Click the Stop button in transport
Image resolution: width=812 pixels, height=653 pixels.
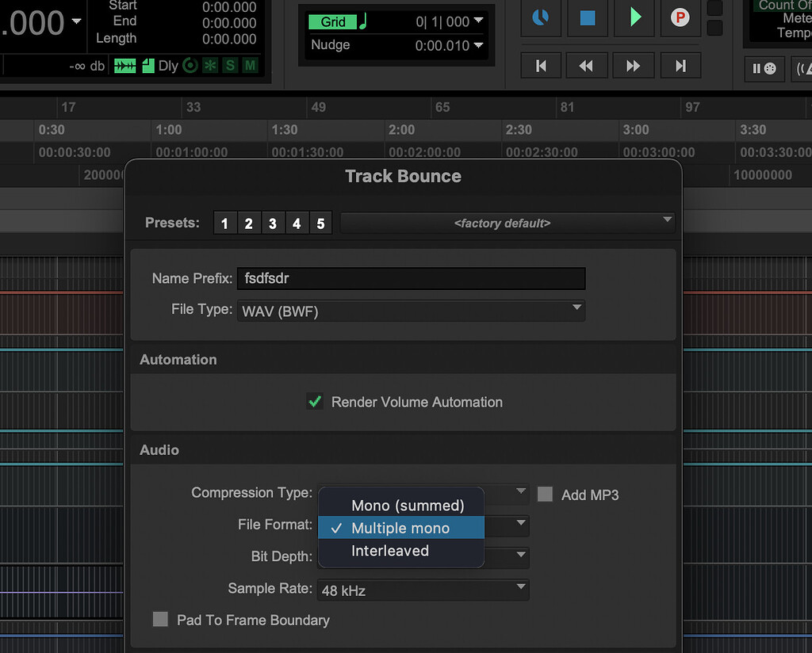pos(588,17)
